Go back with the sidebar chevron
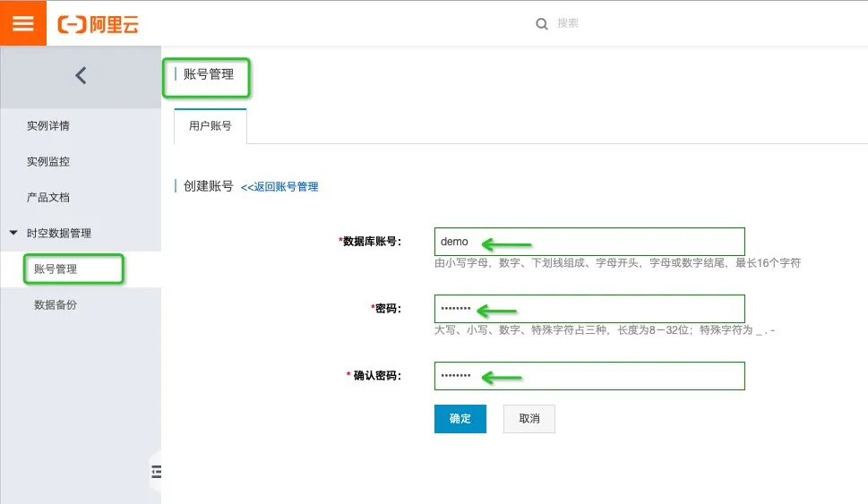 [x=81, y=76]
